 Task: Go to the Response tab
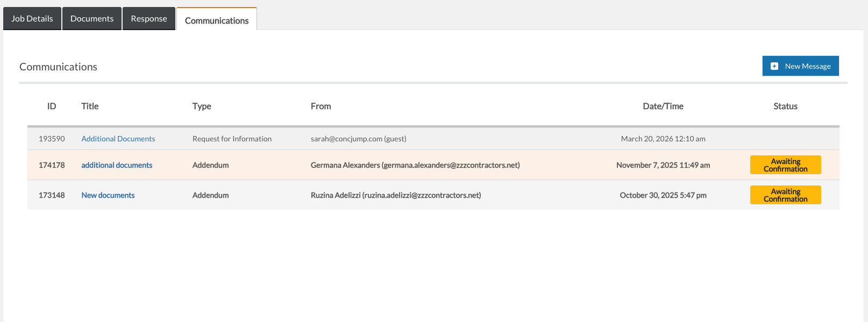[149, 19]
